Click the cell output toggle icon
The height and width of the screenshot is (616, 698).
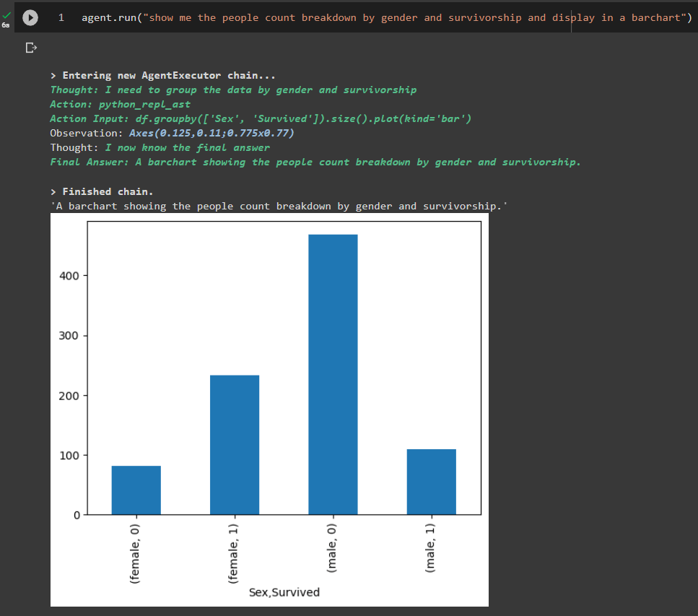pos(30,48)
